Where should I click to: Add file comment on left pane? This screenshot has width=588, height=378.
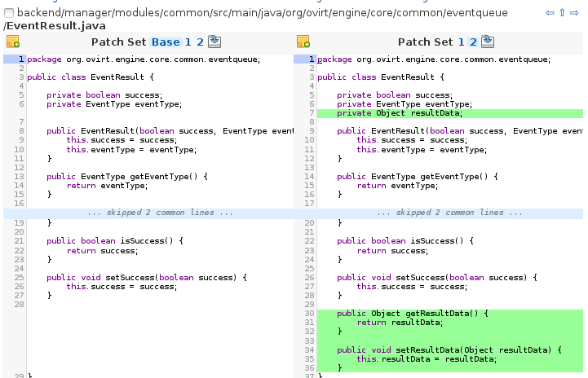(12, 42)
